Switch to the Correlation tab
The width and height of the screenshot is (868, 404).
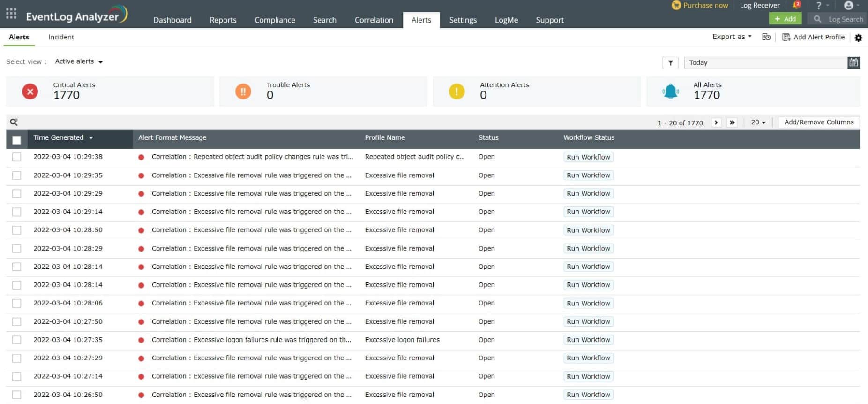374,20
